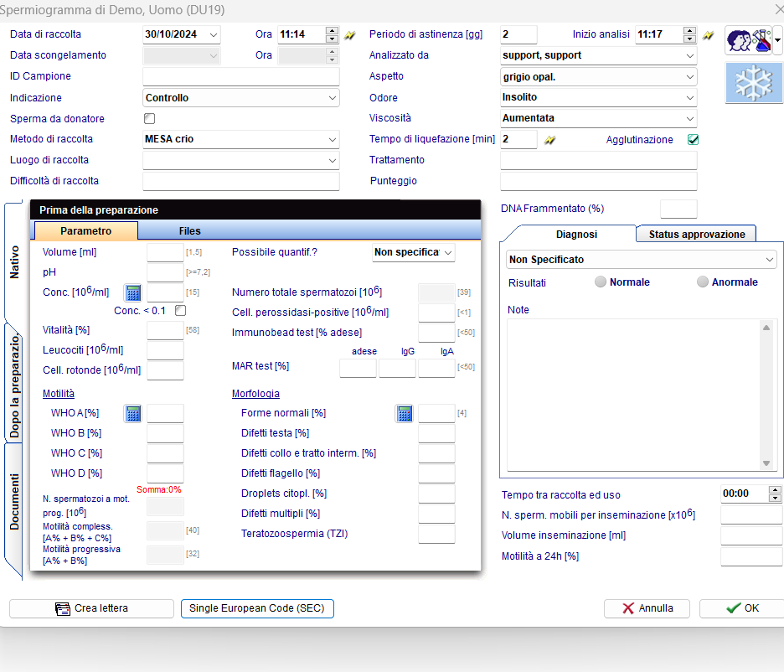Open the WHO A motility calculator
This screenshot has width=784, height=672.
point(133,413)
